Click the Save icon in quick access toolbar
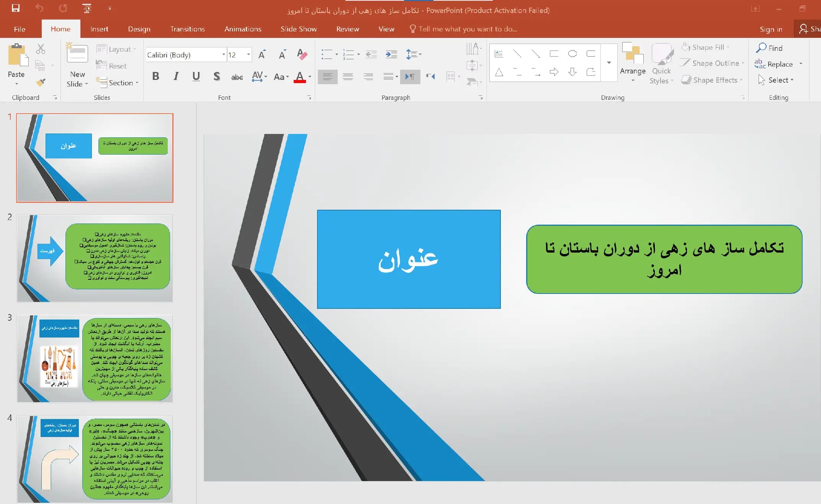The image size is (821, 504). [x=16, y=8]
